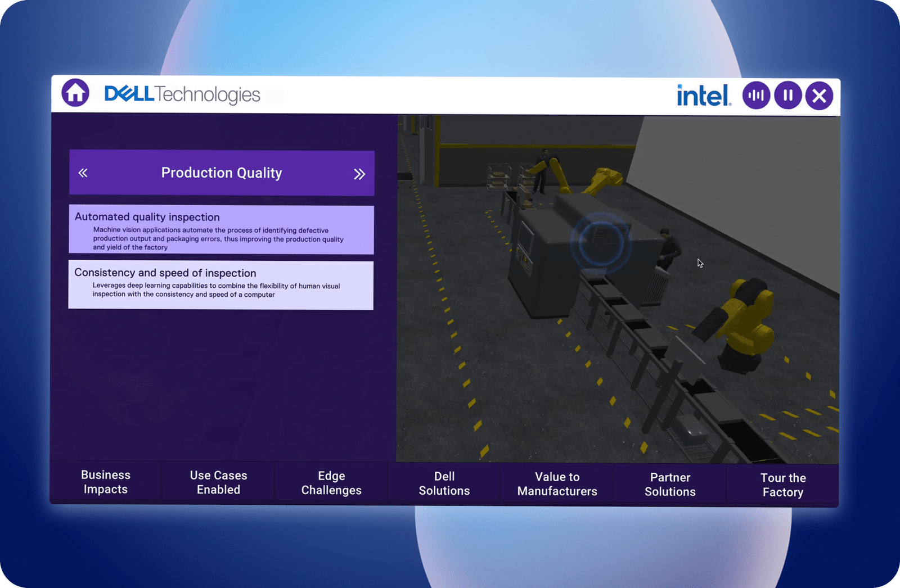
Task: Show the Partner Solutions tab
Action: pos(670,485)
